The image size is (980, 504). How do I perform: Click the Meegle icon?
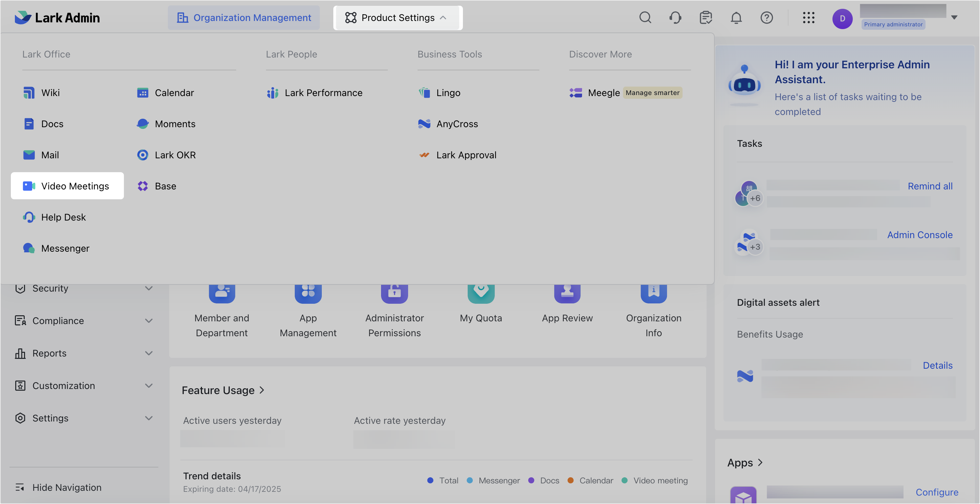point(576,92)
